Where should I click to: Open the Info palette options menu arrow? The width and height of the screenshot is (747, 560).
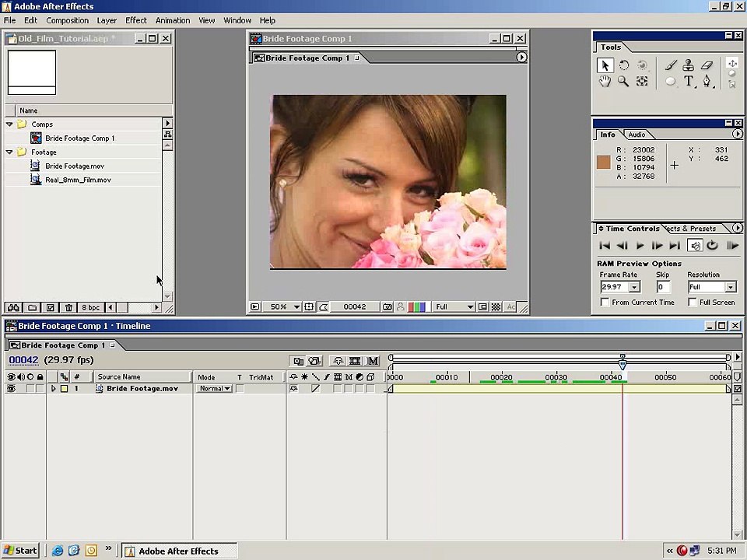pyautogui.click(x=737, y=135)
